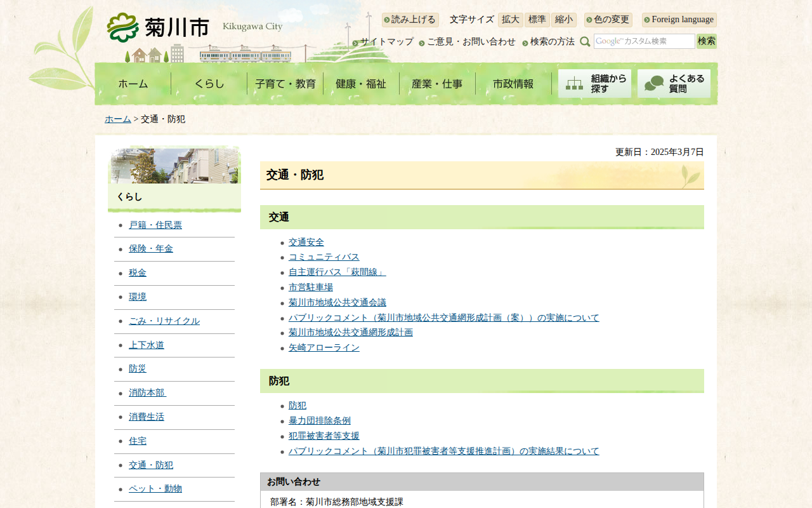
Task: Open 消防本部 in the sidebar
Action: coord(147,393)
